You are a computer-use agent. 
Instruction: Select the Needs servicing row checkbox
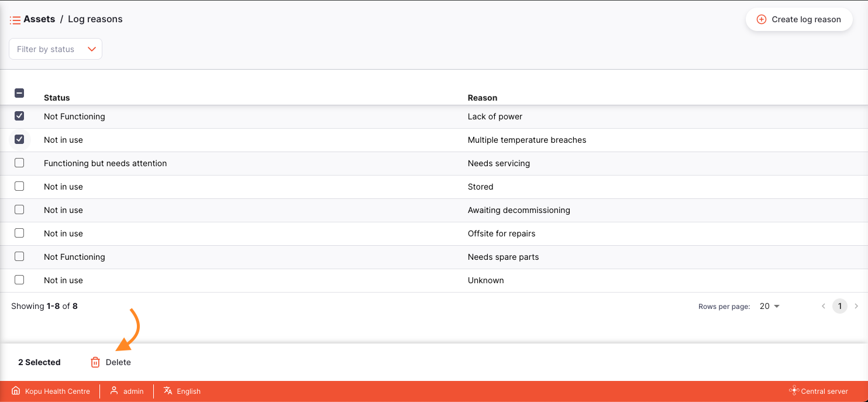click(19, 163)
